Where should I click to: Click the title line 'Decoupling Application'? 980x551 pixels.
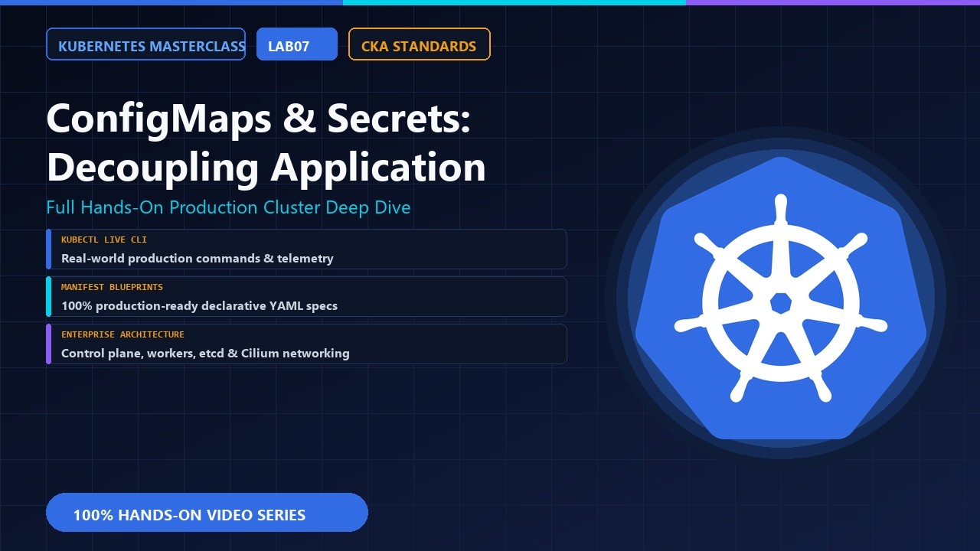click(266, 168)
